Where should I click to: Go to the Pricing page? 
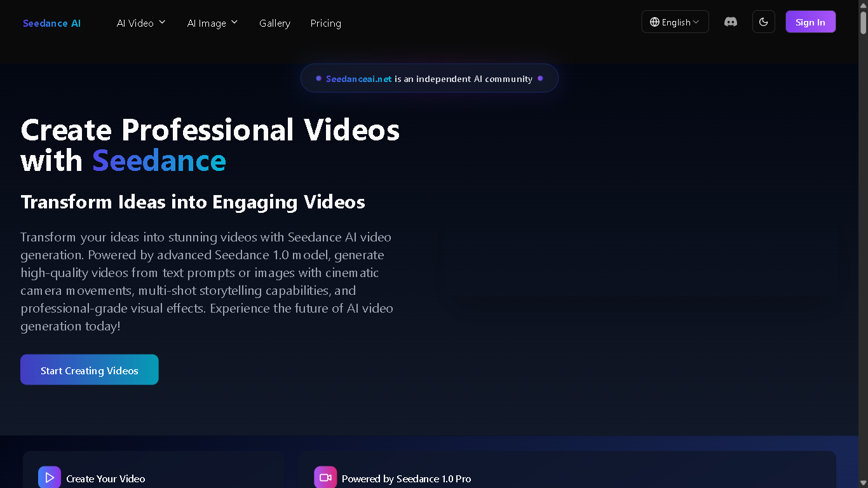tap(325, 23)
